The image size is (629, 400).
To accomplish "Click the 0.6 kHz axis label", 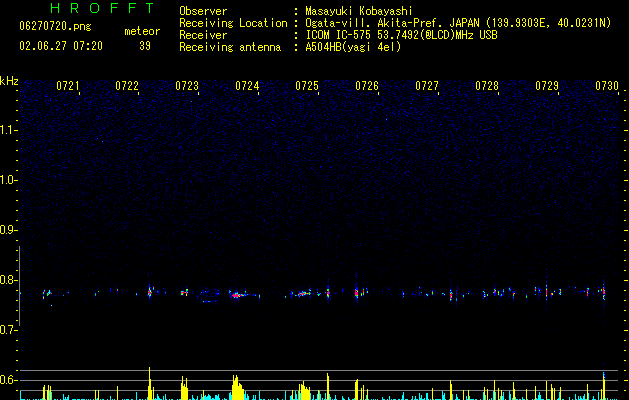I will [x=9, y=380].
